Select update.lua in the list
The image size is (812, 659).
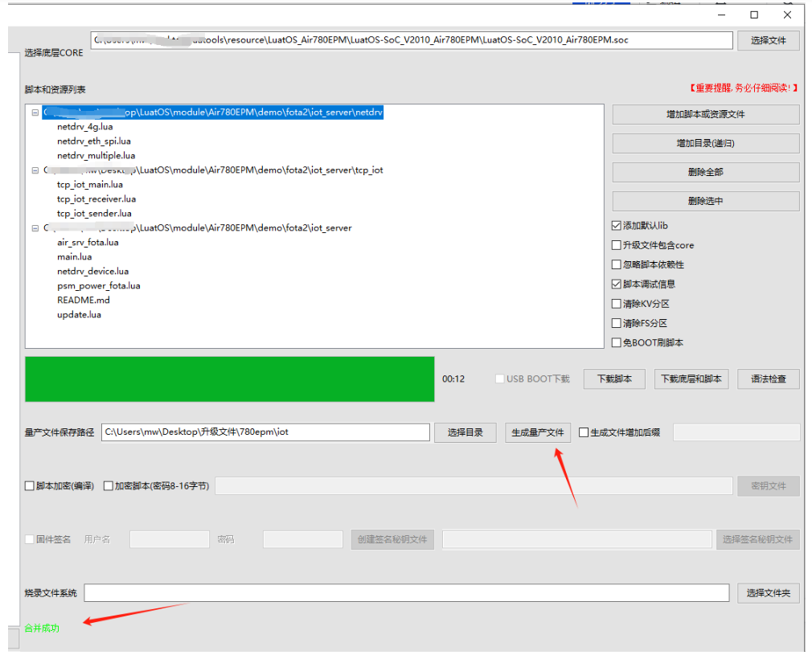[79, 315]
